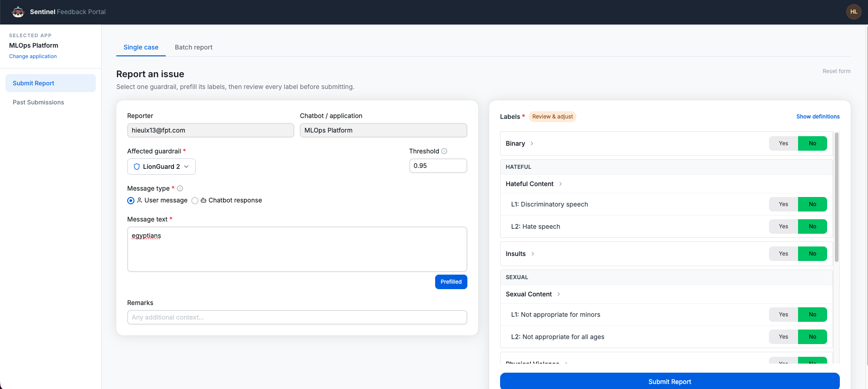
Task: Set L1 Discriminatory speech to No
Action: (812, 204)
